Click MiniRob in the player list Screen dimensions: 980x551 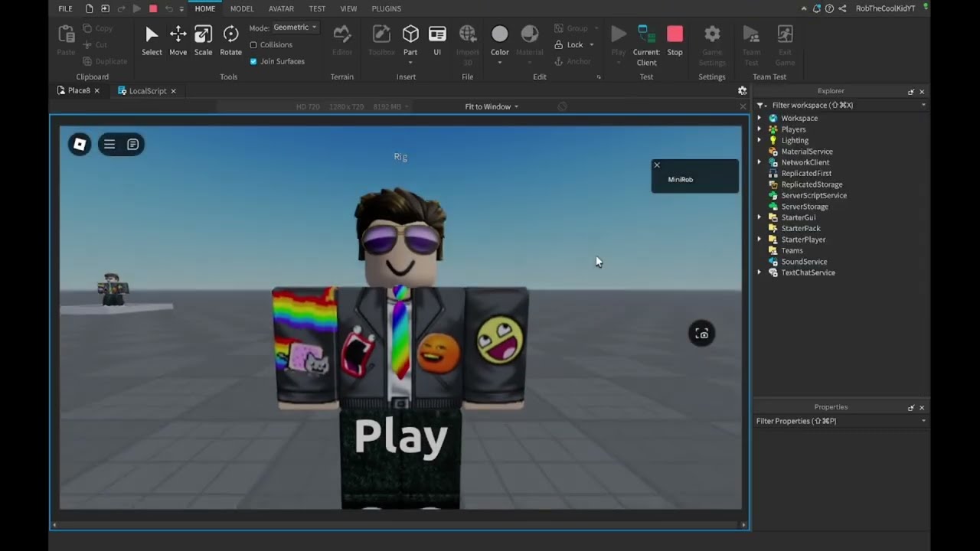click(x=680, y=180)
